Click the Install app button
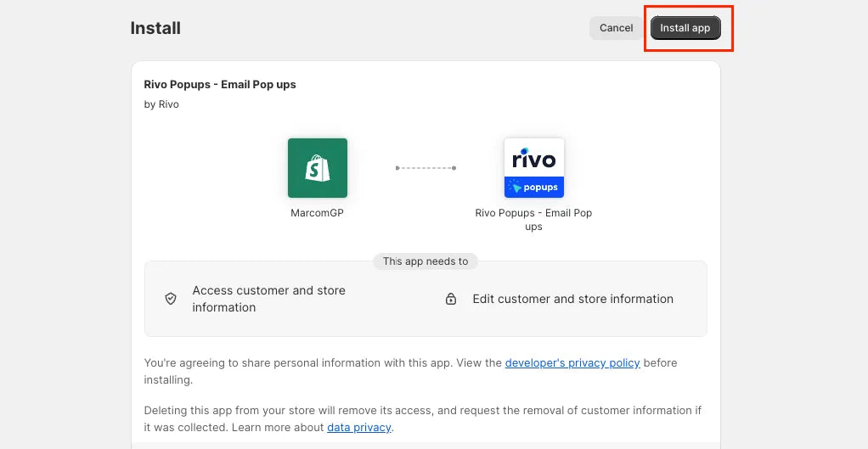Image resolution: width=868 pixels, height=449 pixels. pos(685,28)
